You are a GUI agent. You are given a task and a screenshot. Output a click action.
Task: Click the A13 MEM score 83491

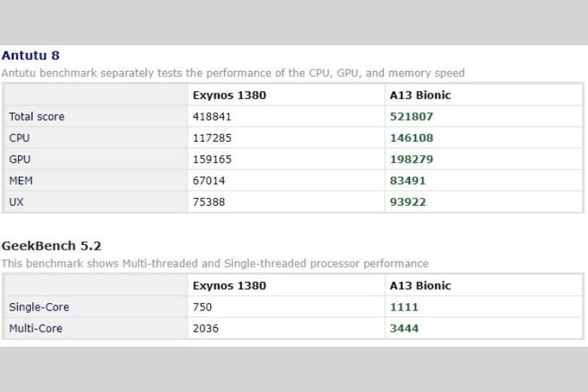click(x=408, y=181)
